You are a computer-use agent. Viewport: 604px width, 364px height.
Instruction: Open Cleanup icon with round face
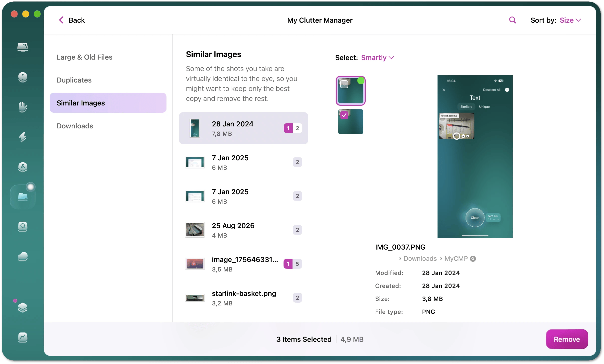point(23,77)
